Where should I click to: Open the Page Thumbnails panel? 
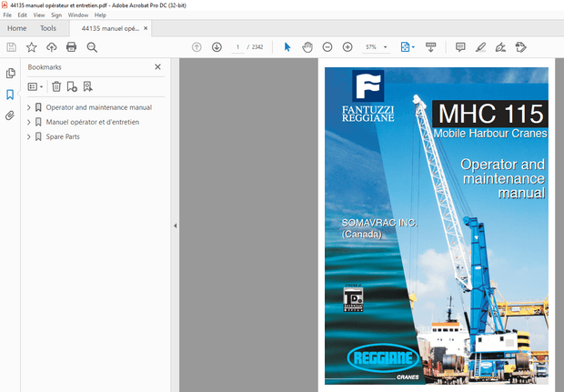coord(10,73)
